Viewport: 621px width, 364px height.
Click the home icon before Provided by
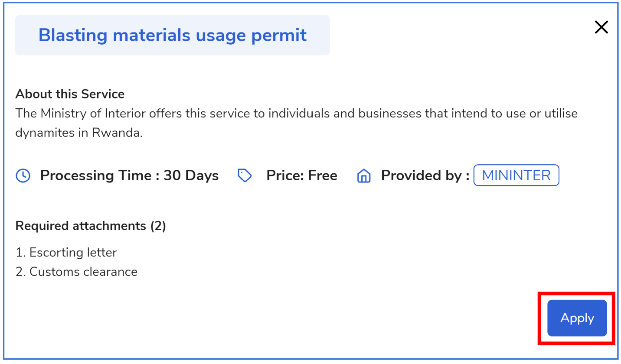[363, 175]
